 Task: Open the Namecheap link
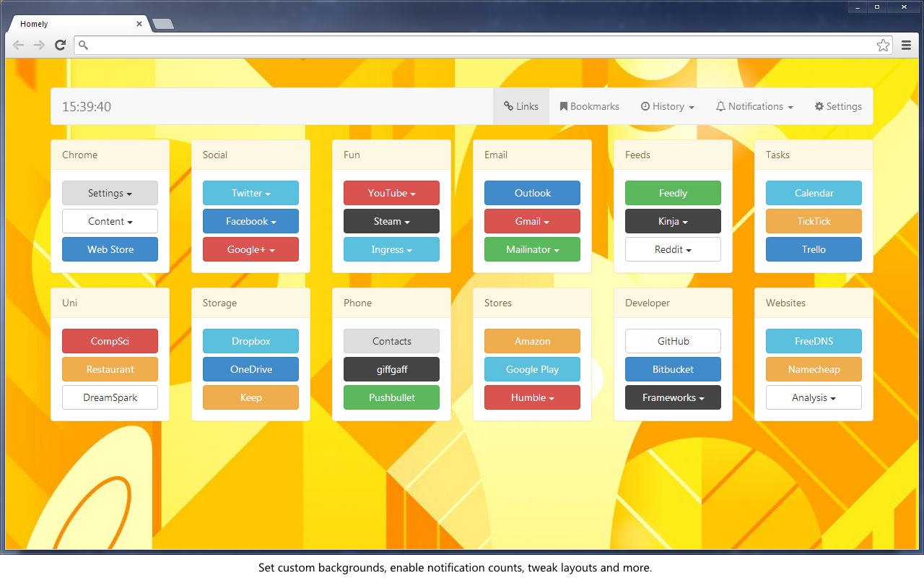click(x=814, y=369)
